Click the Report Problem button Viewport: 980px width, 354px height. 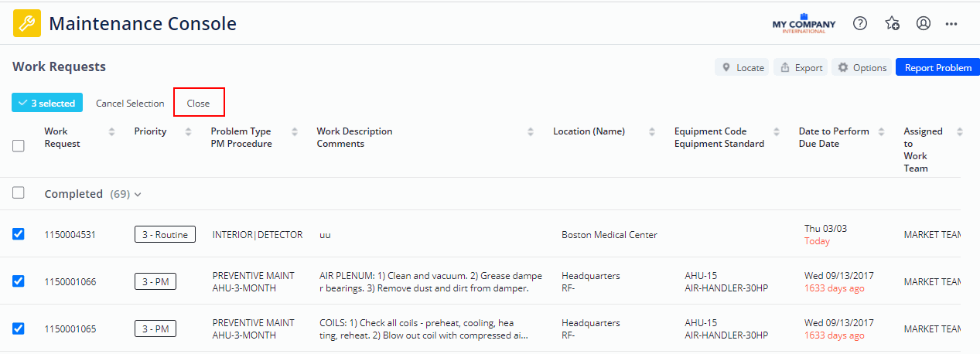(x=937, y=67)
